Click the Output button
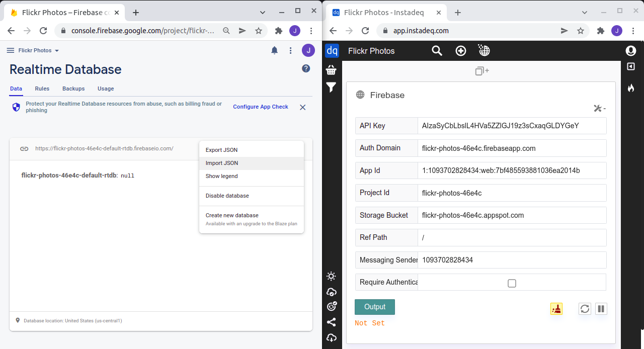 (x=375, y=307)
